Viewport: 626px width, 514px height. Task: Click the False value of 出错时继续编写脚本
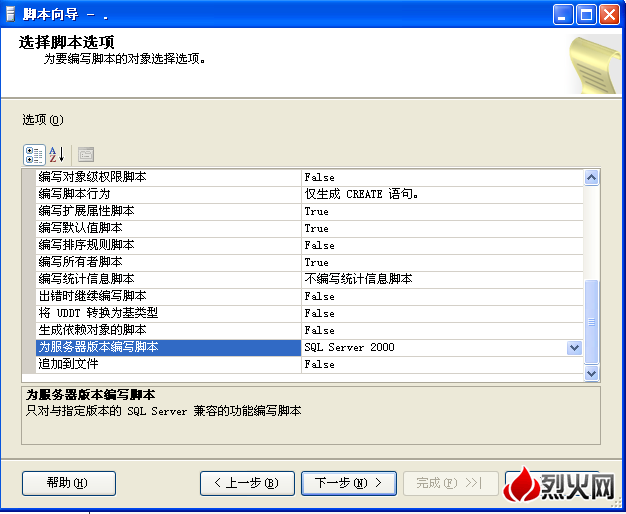(x=442, y=296)
